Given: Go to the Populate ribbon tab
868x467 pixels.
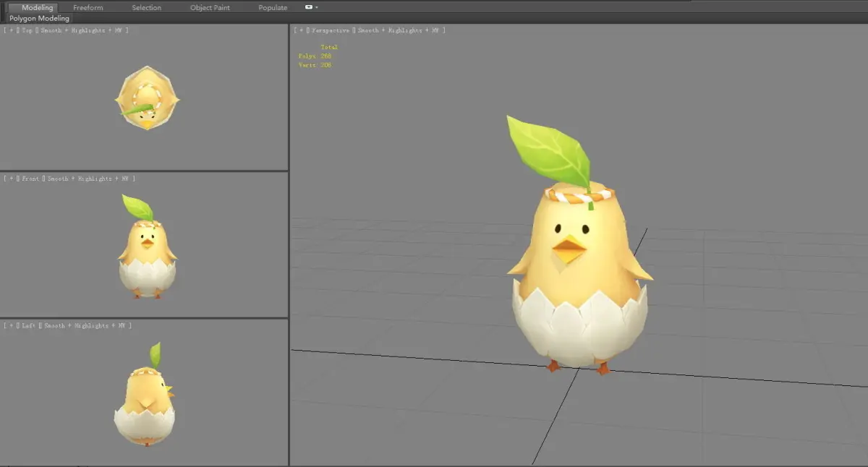Looking at the screenshot, I should [x=273, y=7].
